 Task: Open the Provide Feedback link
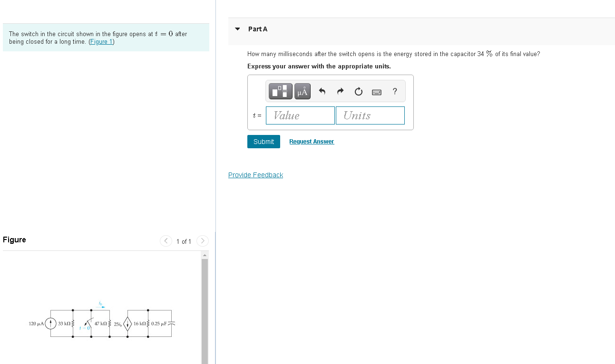pyautogui.click(x=255, y=175)
